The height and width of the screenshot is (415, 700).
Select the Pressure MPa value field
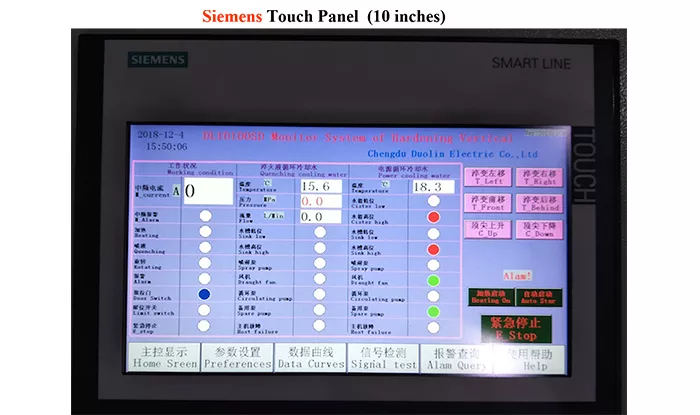pos(321,201)
